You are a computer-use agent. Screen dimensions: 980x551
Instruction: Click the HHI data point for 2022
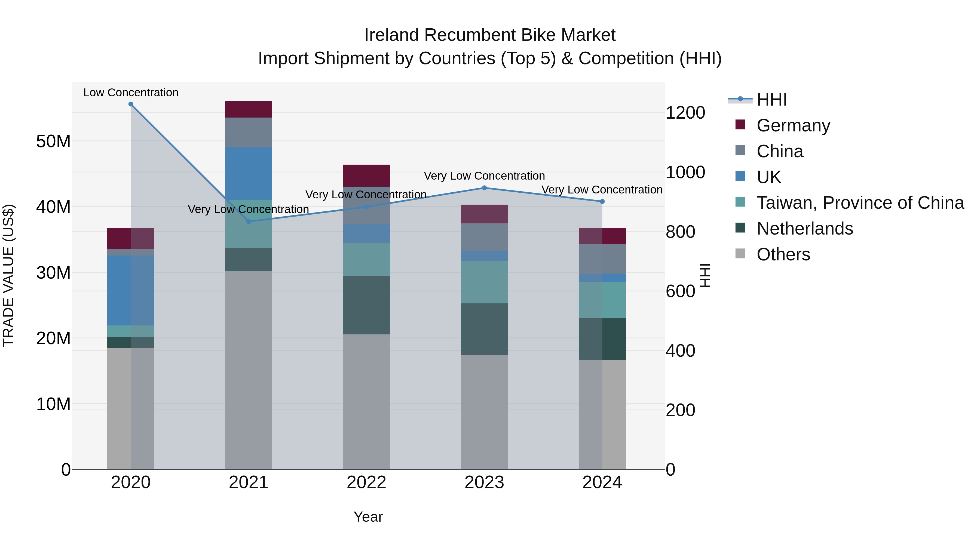[x=366, y=207]
